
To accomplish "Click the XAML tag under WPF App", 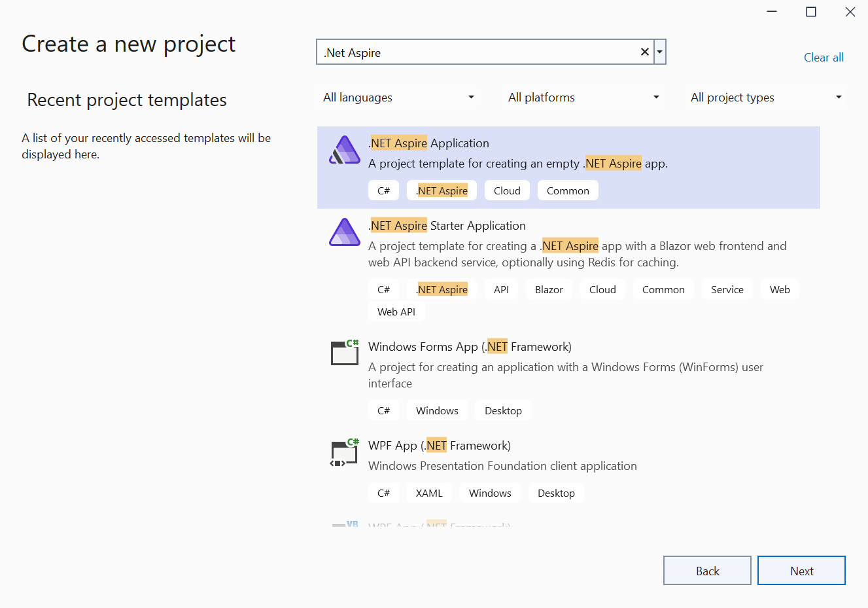I will (429, 493).
